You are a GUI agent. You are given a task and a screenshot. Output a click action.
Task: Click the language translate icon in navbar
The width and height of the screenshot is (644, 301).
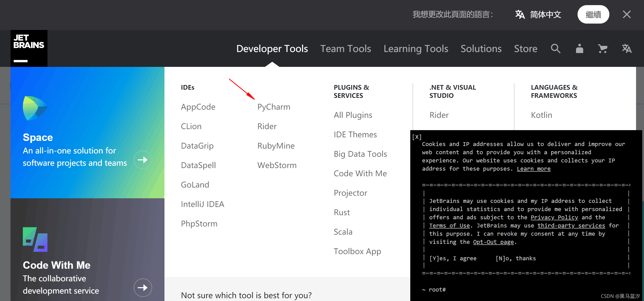click(x=626, y=49)
